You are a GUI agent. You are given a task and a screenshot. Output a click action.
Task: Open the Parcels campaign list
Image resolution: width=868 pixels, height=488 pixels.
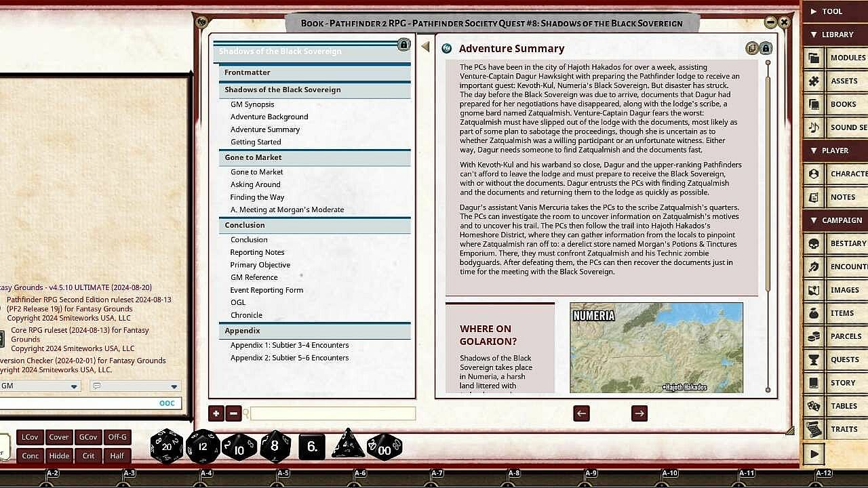tap(835, 336)
